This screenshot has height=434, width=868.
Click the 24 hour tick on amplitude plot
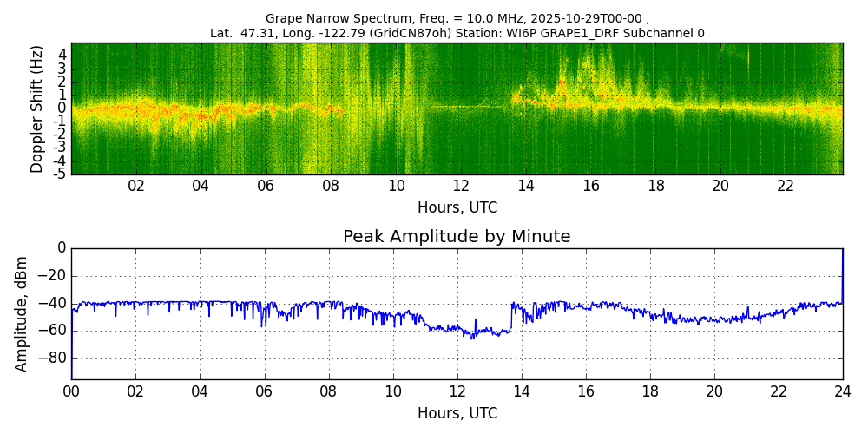tap(843, 391)
